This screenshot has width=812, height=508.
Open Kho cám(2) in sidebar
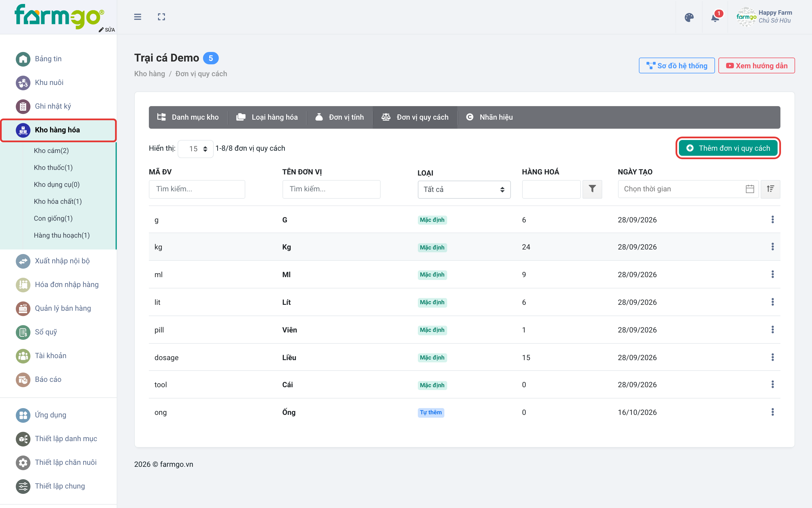point(51,150)
